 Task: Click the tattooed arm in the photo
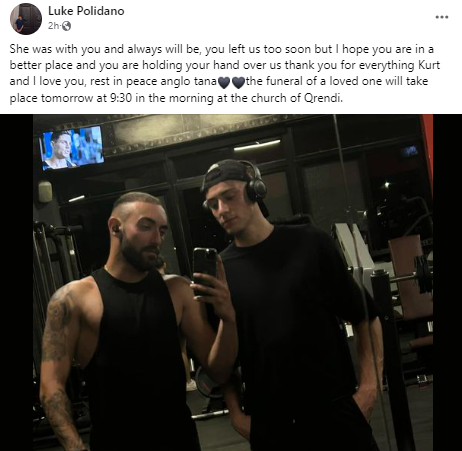click(60, 358)
